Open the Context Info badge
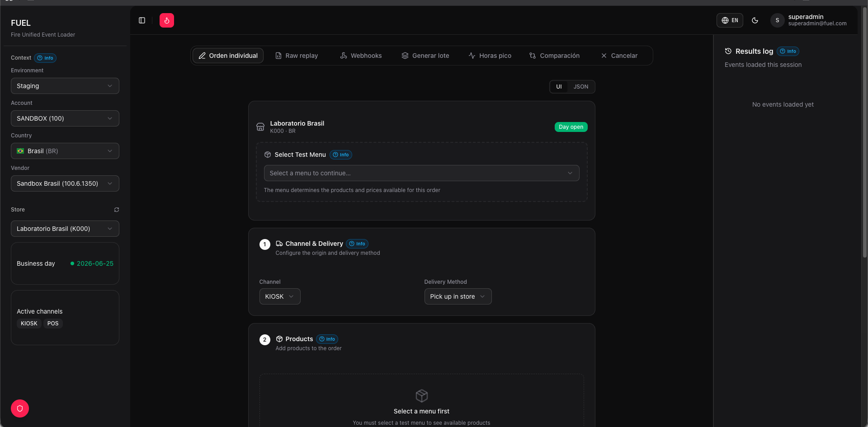 click(45, 58)
